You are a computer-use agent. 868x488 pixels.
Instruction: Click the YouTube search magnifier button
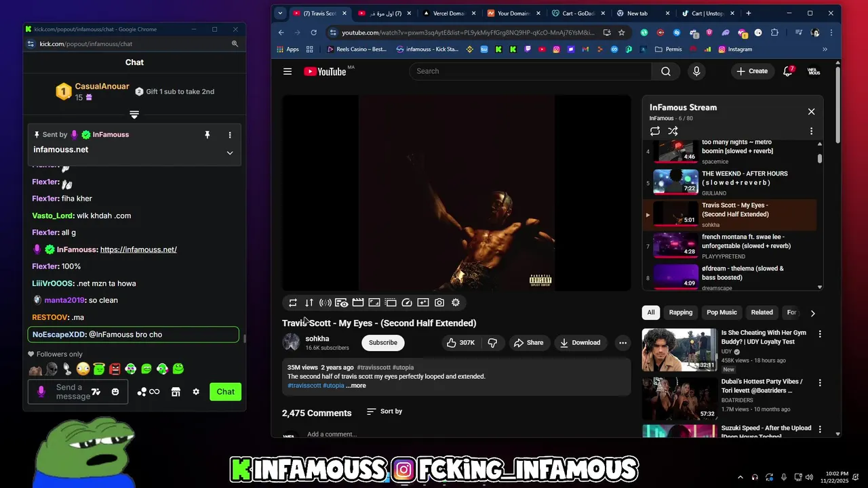click(x=666, y=71)
